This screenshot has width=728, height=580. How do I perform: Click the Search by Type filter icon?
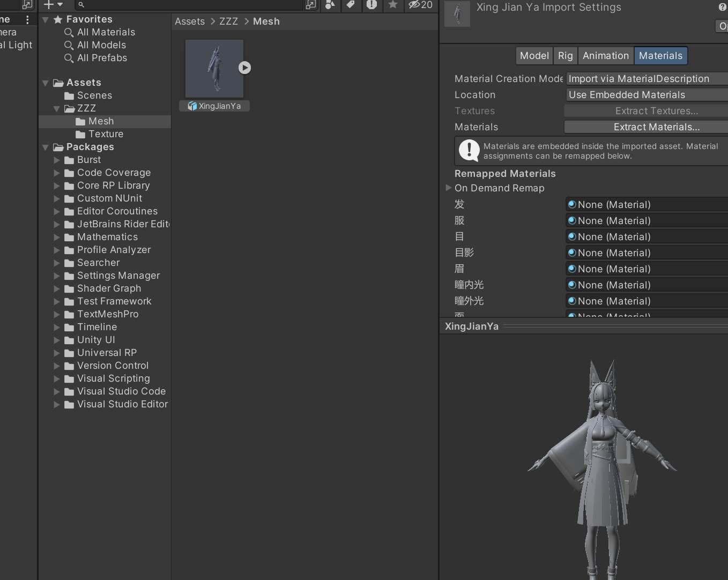click(x=330, y=5)
